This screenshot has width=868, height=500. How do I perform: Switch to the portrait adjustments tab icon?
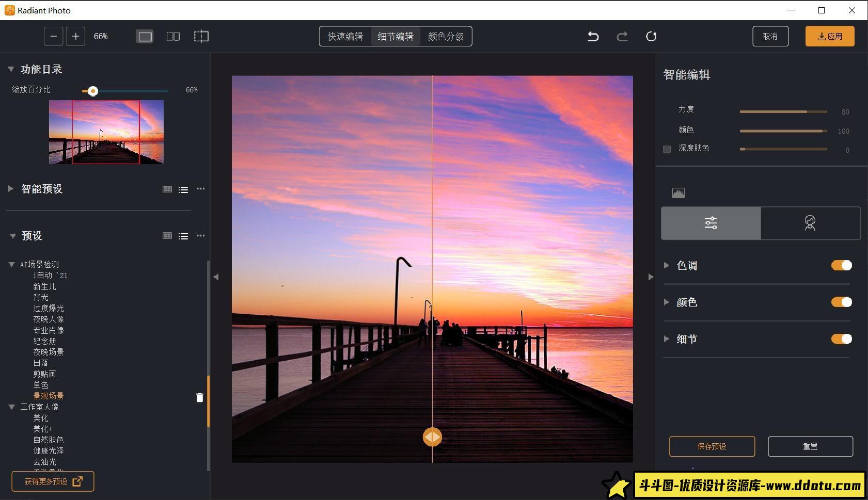[810, 223]
